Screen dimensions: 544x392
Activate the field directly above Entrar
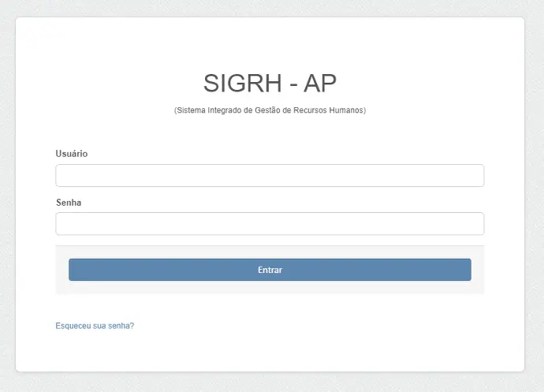click(x=270, y=223)
